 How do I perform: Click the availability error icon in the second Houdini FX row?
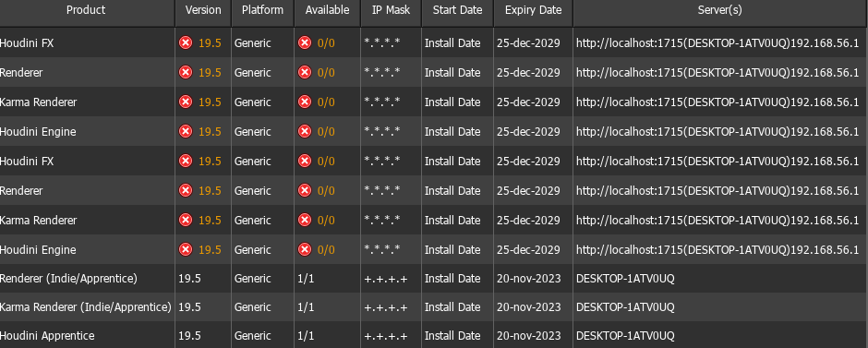305,161
